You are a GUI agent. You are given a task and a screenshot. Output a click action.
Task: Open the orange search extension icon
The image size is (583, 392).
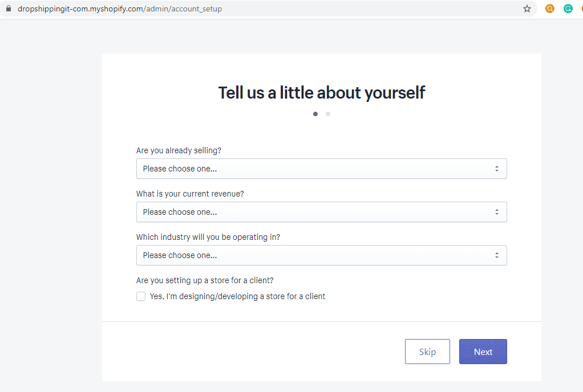549,9
